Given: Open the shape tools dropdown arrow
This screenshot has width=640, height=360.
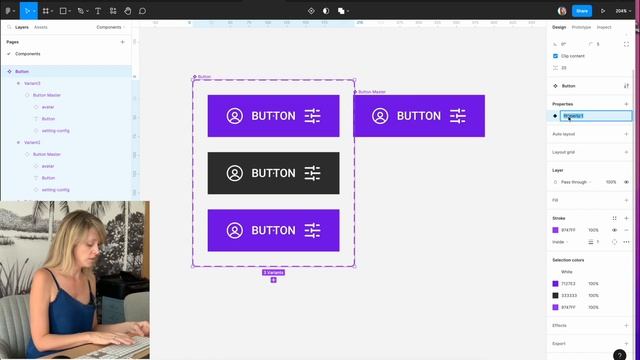Looking at the screenshot, I should click(70, 11).
